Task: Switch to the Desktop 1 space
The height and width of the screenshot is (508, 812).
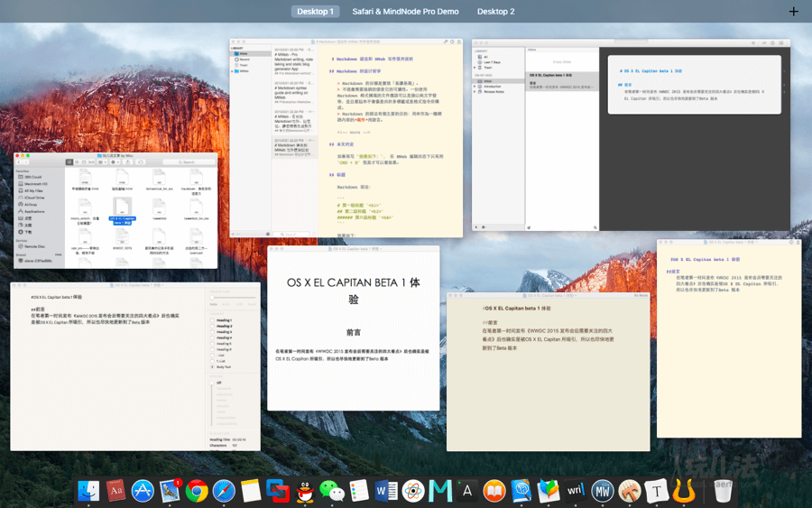Action: tap(316, 12)
